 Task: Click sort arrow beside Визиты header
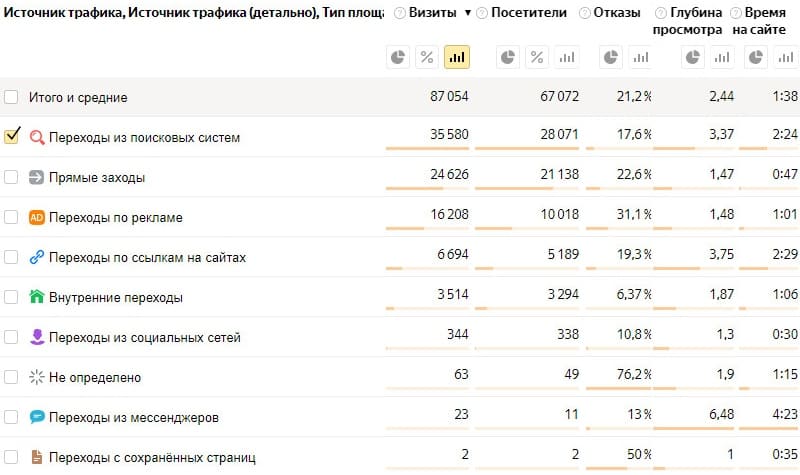[x=467, y=13]
